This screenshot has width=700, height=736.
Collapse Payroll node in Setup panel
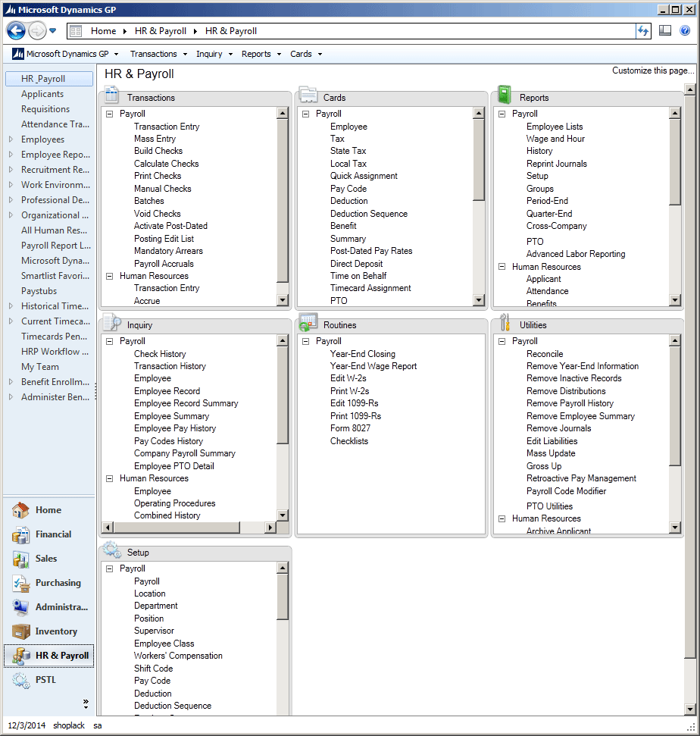(110, 569)
